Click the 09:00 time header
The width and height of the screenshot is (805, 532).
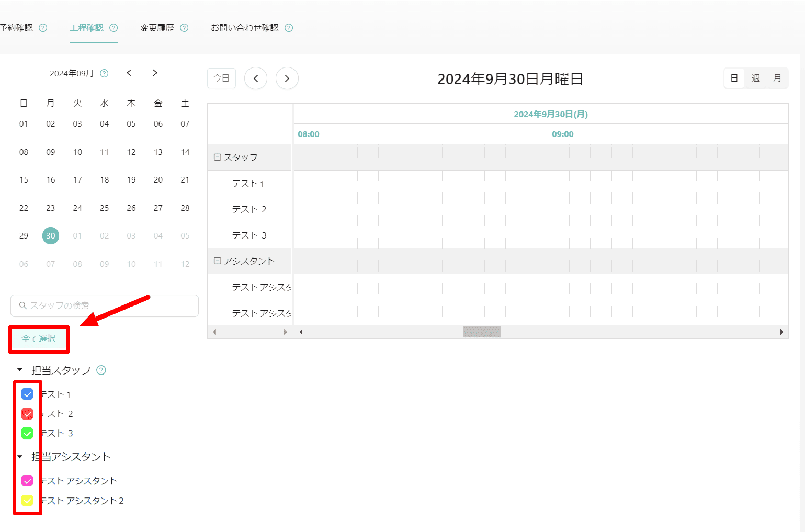[563, 134]
